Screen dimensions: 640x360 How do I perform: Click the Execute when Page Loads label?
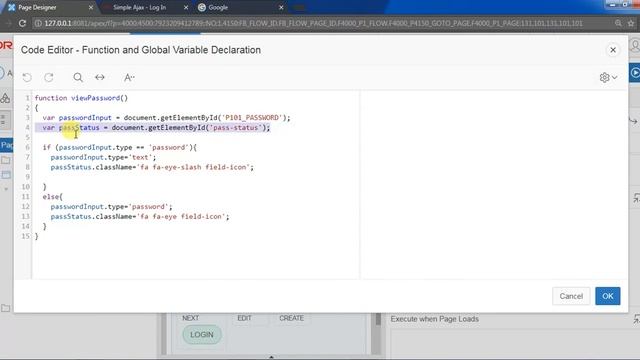pos(434,319)
